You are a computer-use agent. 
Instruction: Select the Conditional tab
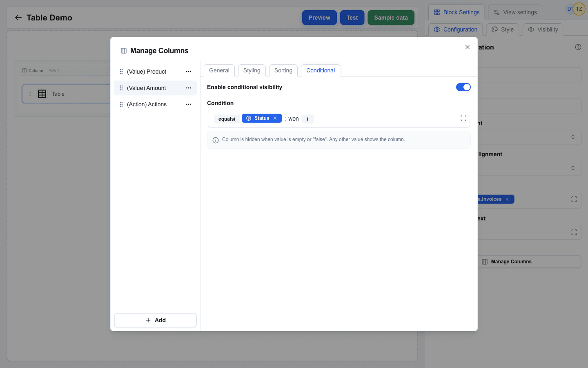[321, 70]
